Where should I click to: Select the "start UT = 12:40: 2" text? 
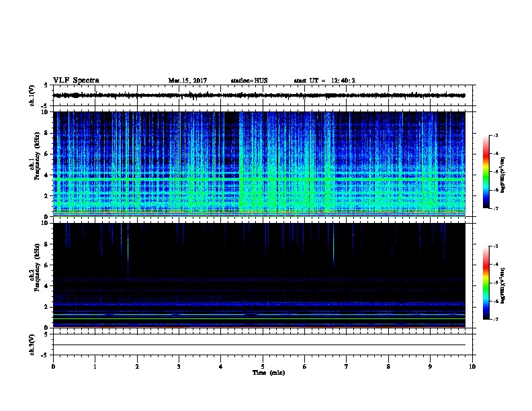(x=324, y=81)
